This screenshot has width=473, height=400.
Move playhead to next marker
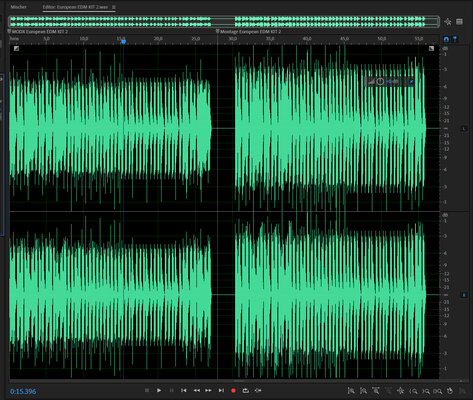point(221,390)
